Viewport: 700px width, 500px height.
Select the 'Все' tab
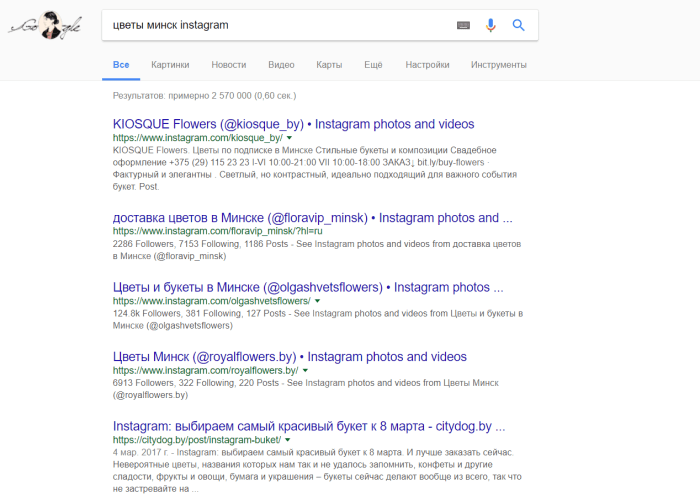[121, 65]
